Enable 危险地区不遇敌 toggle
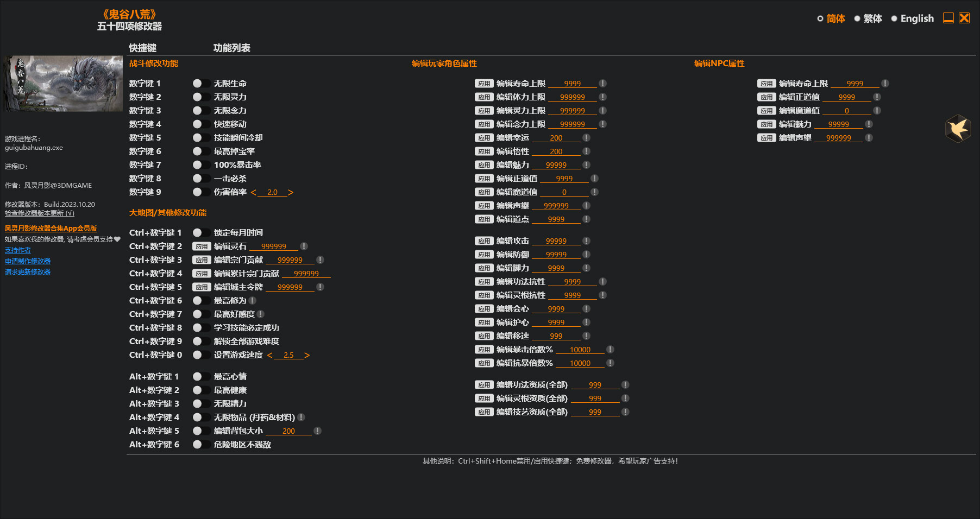Screen dimensions: 980x519 (x=201, y=445)
